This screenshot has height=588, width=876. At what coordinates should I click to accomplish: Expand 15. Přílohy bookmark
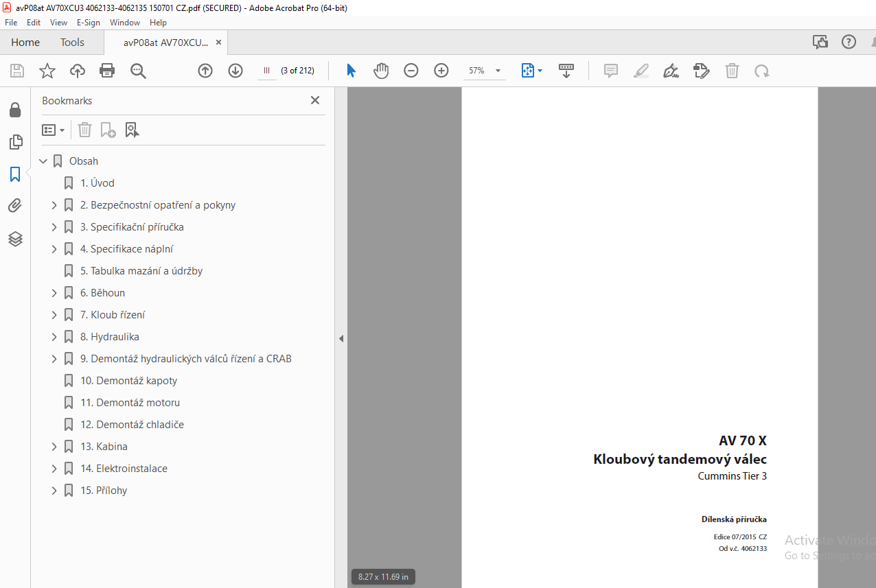click(54, 491)
